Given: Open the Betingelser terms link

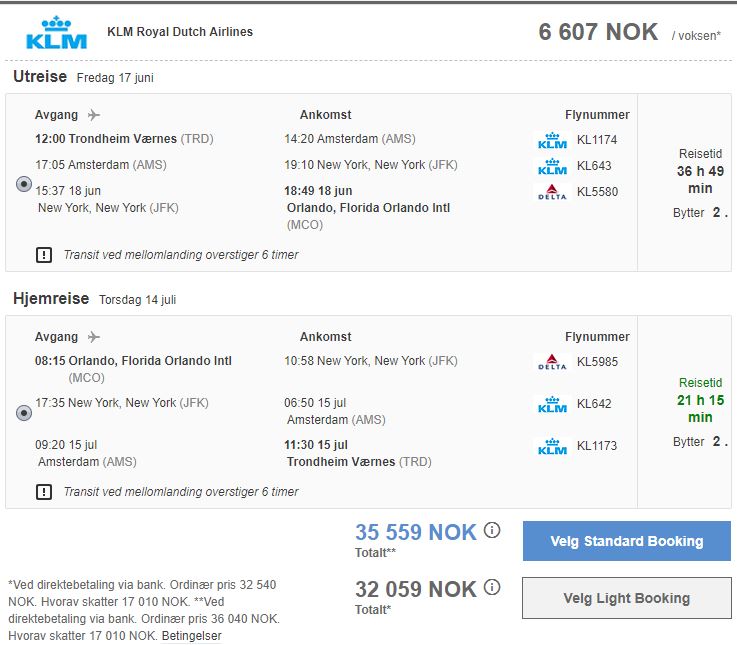Looking at the screenshot, I should (x=191, y=636).
